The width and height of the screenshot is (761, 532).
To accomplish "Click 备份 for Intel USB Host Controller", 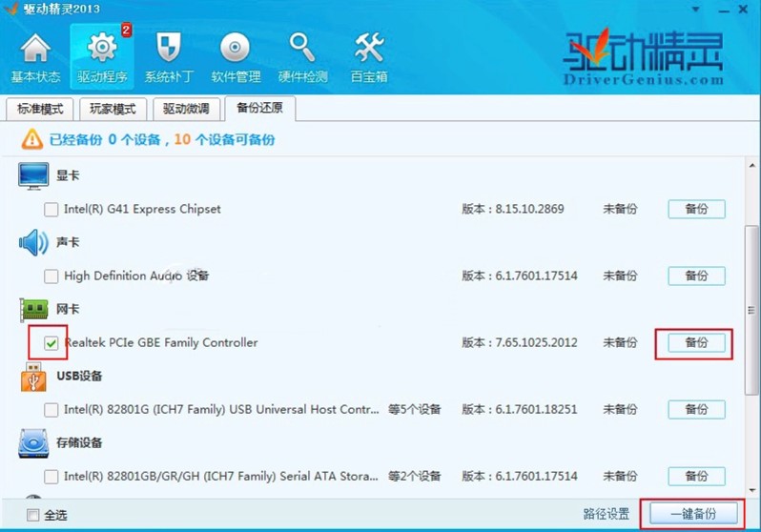I will [696, 409].
